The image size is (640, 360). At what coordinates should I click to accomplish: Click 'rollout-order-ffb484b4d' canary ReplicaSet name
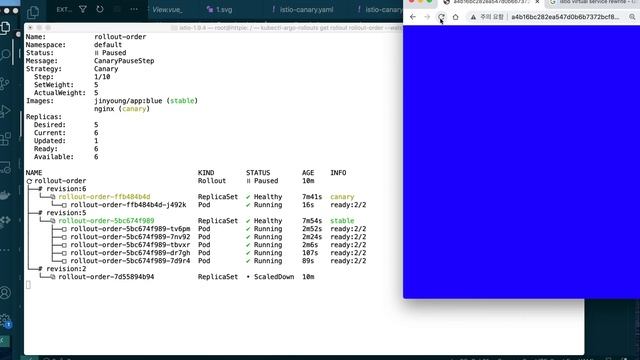104,197
